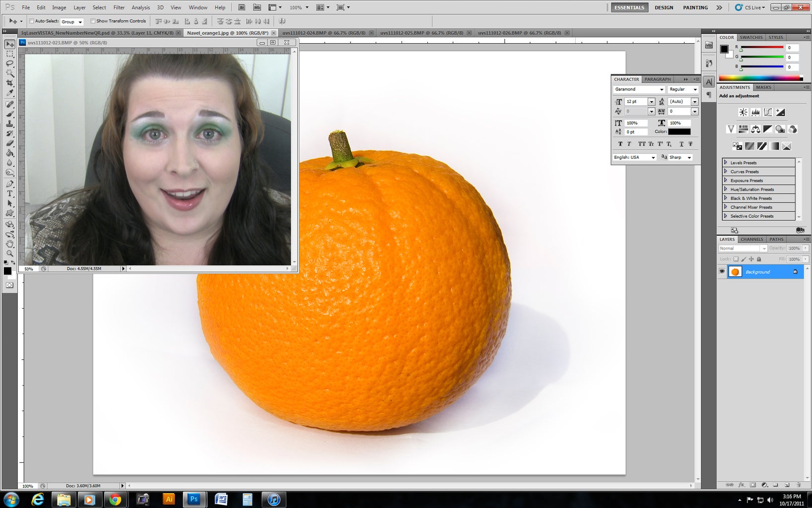Image resolution: width=812 pixels, height=508 pixels.
Task: Launch Bridge from the application bar
Action: (x=242, y=7)
